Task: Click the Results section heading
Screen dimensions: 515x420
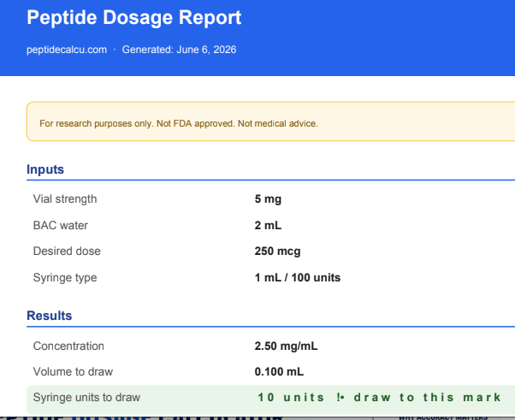Action: click(50, 316)
